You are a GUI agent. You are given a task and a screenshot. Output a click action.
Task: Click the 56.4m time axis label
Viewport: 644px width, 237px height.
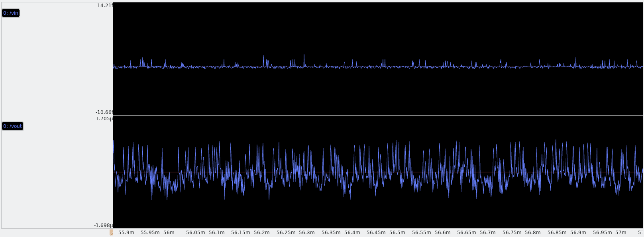tap(352, 233)
